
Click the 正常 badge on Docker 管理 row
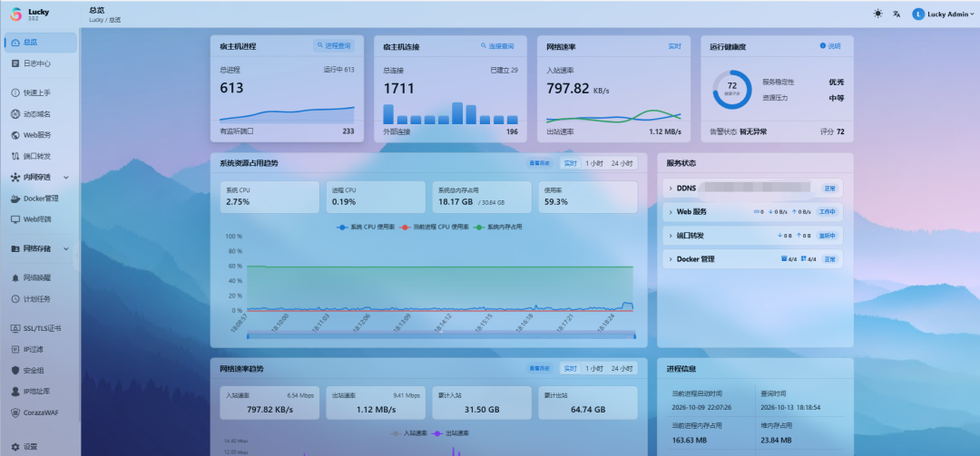tap(829, 258)
